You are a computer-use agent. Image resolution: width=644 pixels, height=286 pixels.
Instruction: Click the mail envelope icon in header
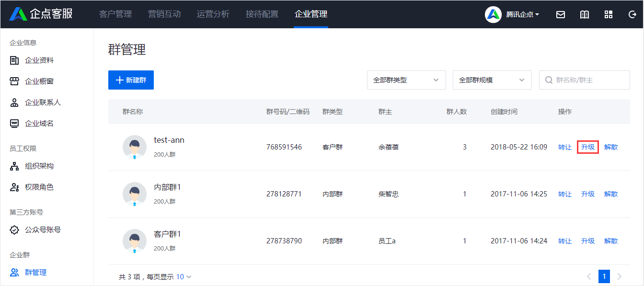tap(560, 14)
